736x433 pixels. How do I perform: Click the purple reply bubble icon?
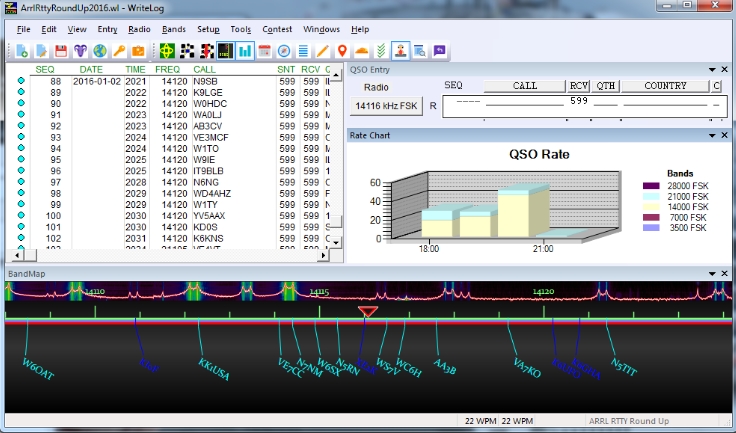tap(439, 51)
